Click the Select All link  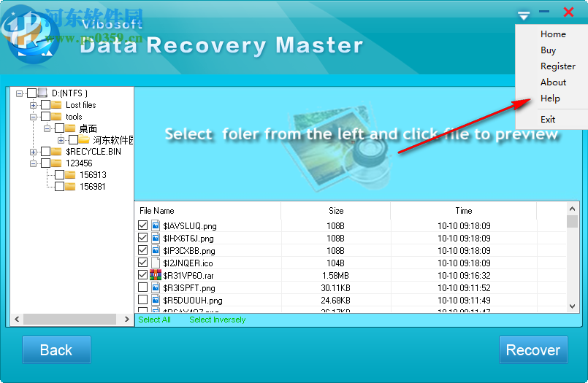click(x=155, y=320)
